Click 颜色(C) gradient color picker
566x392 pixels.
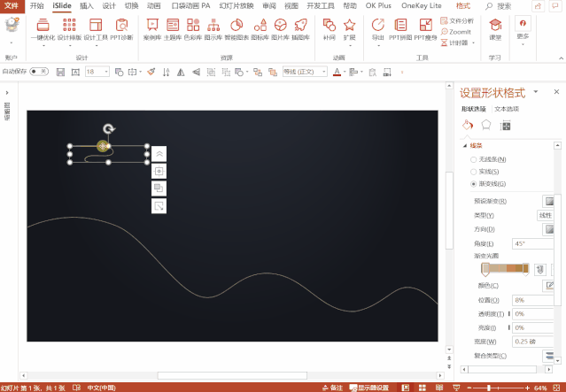(x=548, y=286)
